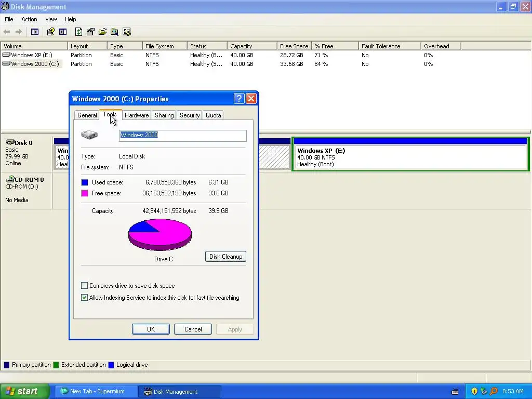Viewport: 532px width, 399px height.
Task: Click the Settings view toolbar icon
Action: (x=127, y=32)
